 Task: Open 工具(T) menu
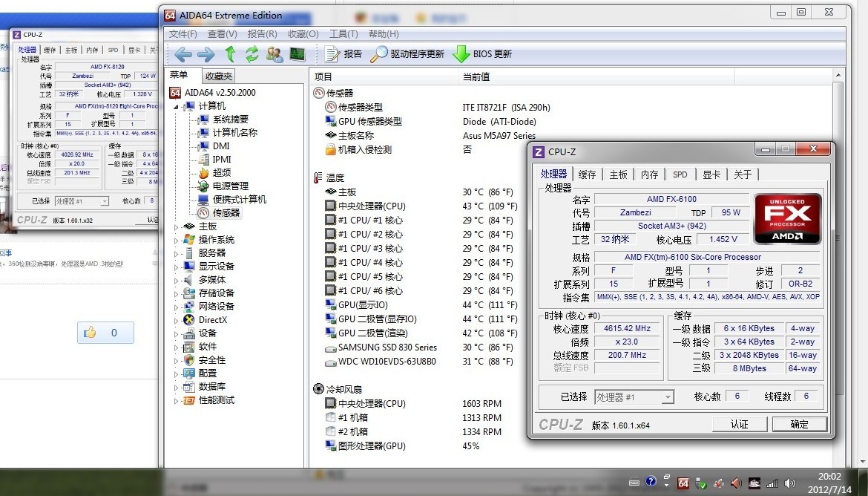click(x=343, y=34)
